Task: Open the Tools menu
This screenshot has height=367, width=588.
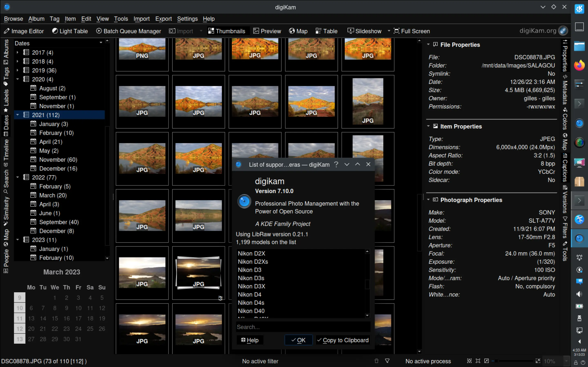Action: point(121,19)
